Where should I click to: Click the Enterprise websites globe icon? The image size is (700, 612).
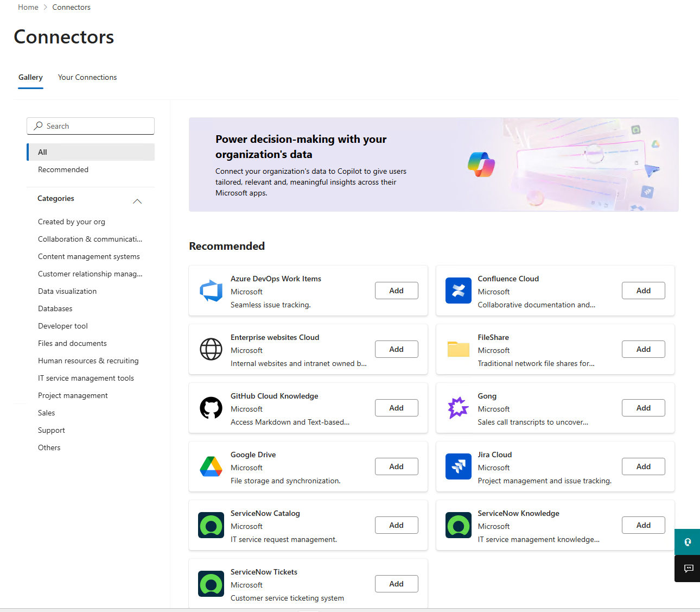[211, 349]
